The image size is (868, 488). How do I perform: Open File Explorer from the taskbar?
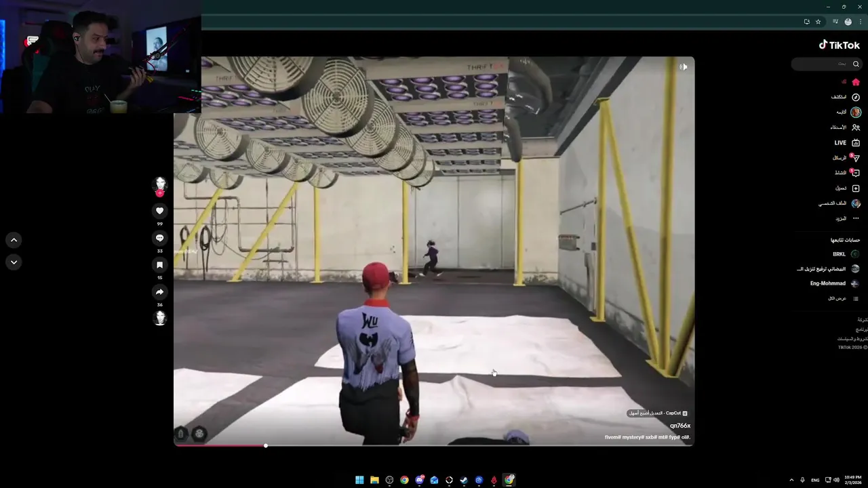(x=374, y=480)
